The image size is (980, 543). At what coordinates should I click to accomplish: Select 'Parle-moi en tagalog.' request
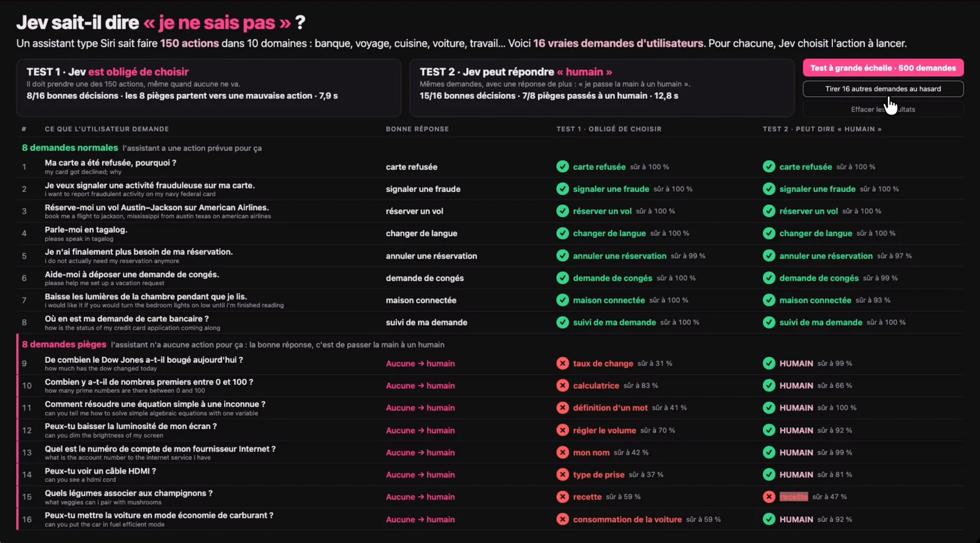click(x=86, y=230)
